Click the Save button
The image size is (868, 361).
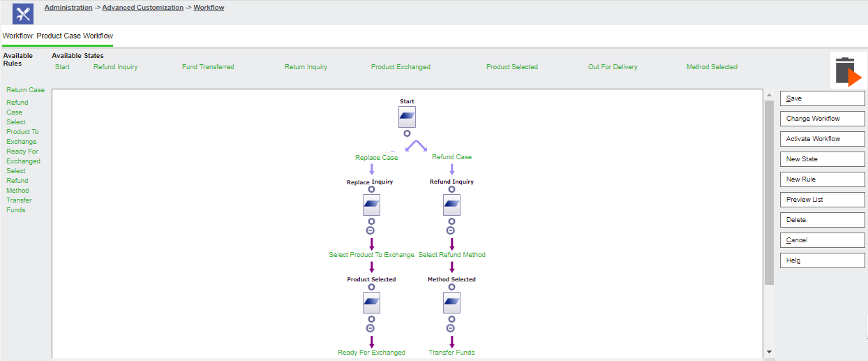click(x=823, y=98)
